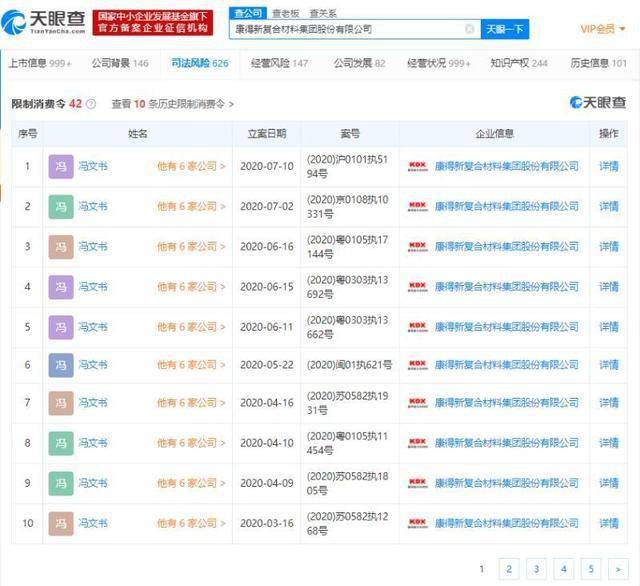The image size is (640, 586).
Task: Go to page 4 of results
Action: [564, 569]
